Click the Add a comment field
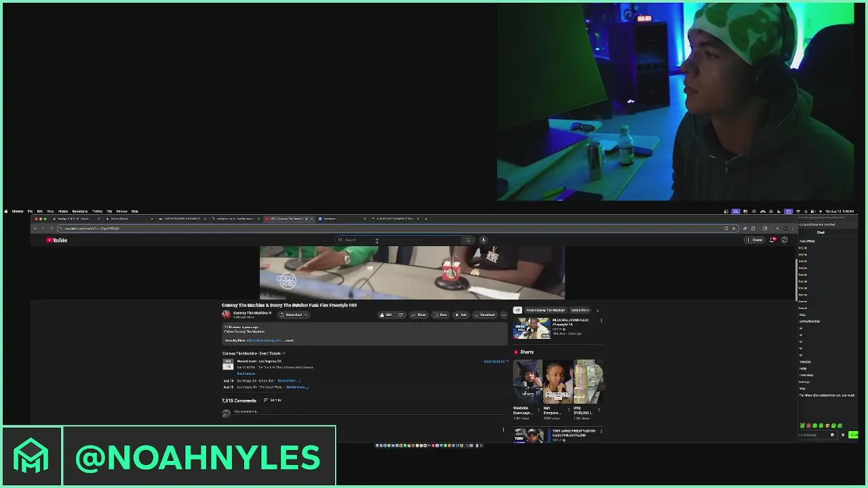This screenshot has width=868, height=488. click(370, 411)
